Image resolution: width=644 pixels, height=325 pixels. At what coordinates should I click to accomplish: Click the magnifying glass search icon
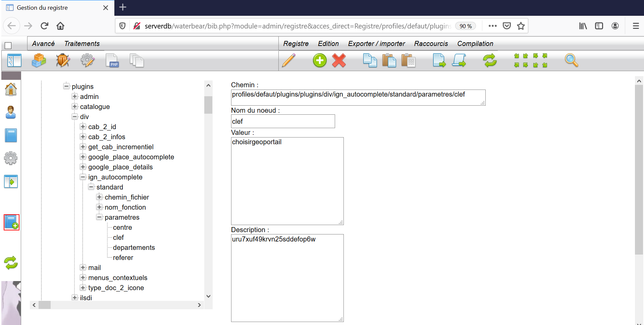point(571,61)
